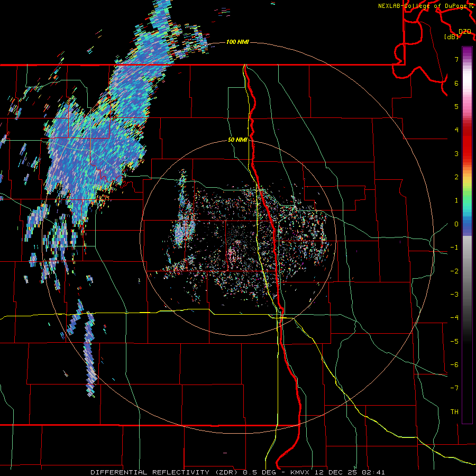Click the "[dB]" units label
This screenshot has width=476, height=476.
(452, 36)
